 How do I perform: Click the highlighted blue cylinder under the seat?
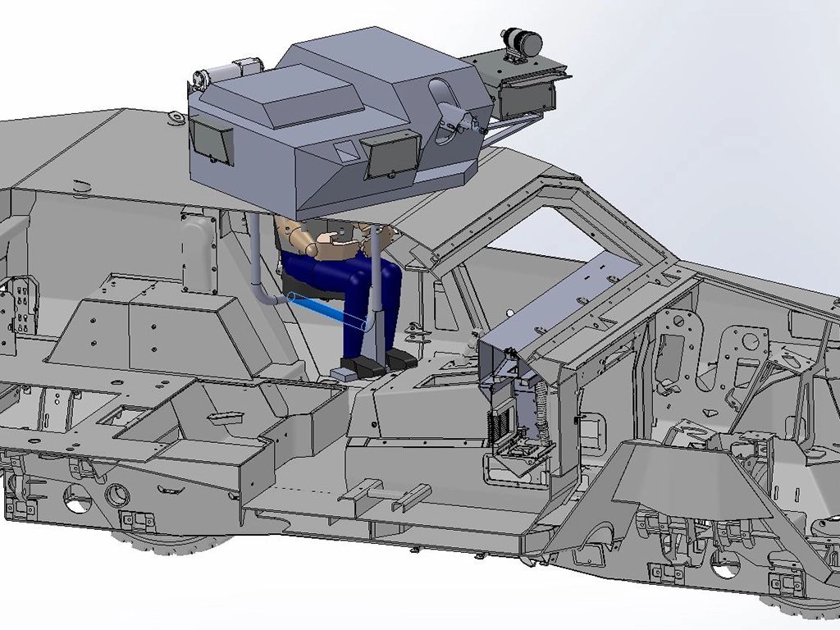[330, 313]
